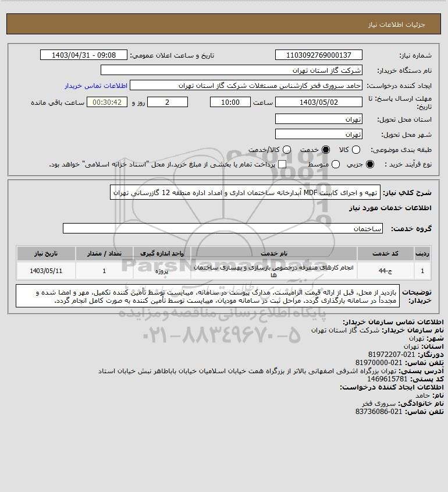The image size is (448, 492).
Task: Click the fax number 81972207-021
Action: pyautogui.click(x=391, y=355)
